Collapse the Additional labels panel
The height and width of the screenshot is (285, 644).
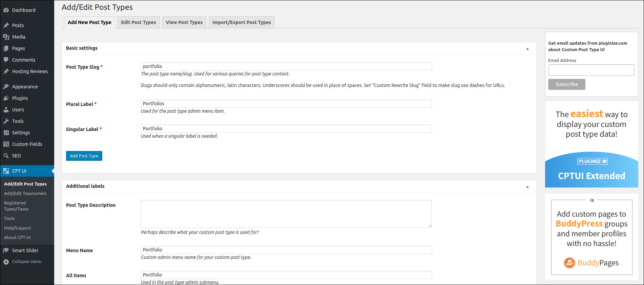coord(528,187)
